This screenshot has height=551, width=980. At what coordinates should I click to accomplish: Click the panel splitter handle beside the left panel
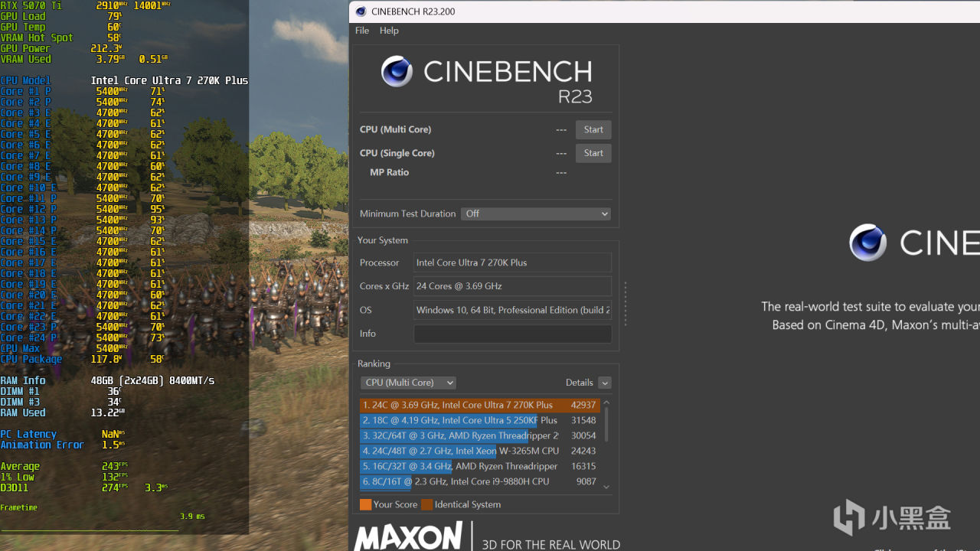tap(625, 304)
